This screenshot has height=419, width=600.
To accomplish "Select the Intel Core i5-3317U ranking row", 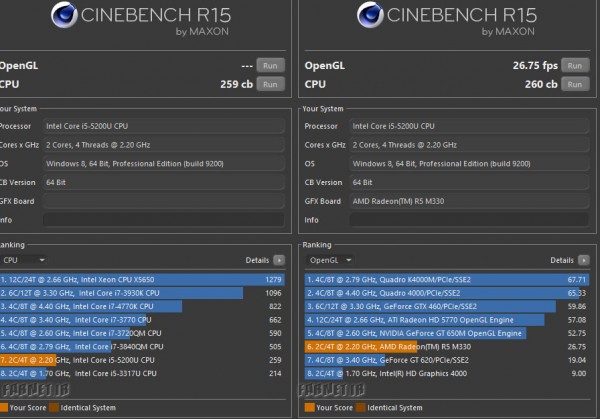I will 142,373.
